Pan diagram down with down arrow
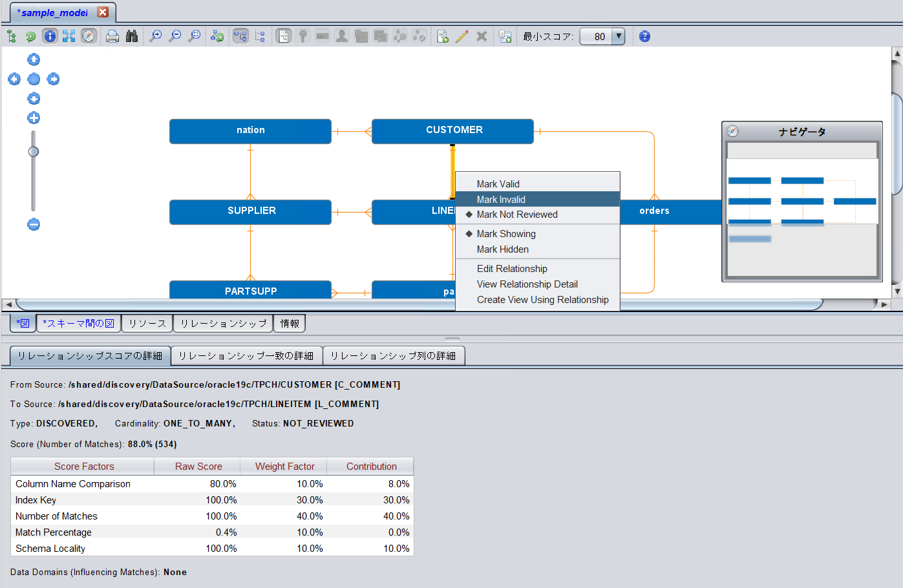 pos(34,98)
